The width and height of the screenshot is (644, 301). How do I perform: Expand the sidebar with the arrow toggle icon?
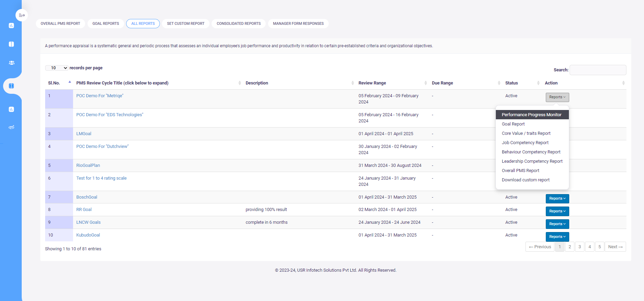[x=22, y=15]
